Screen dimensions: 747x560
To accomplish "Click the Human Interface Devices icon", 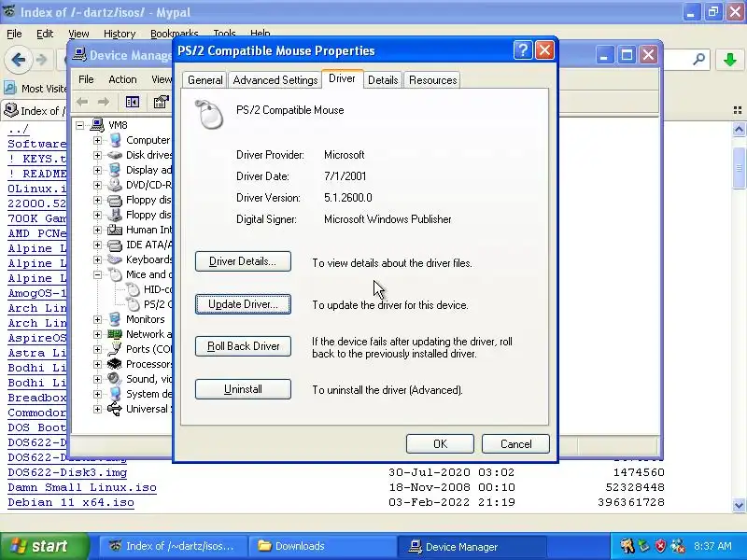I will [114, 230].
